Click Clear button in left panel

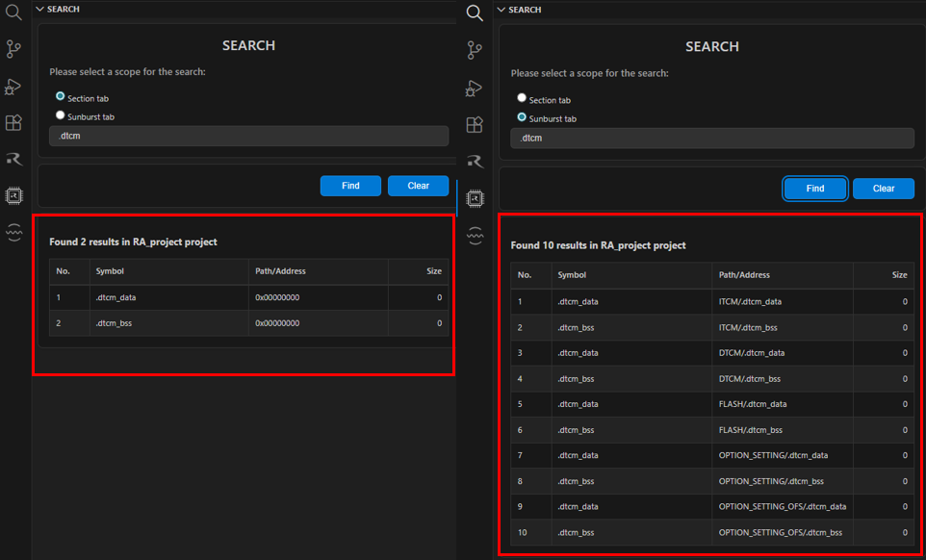click(418, 186)
